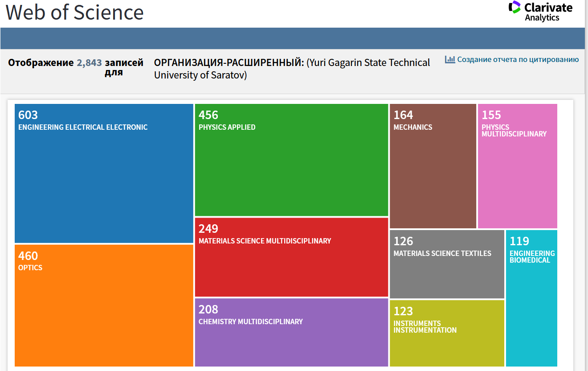Click the Yuri Gagarin State Technical University text

[292, 69]
